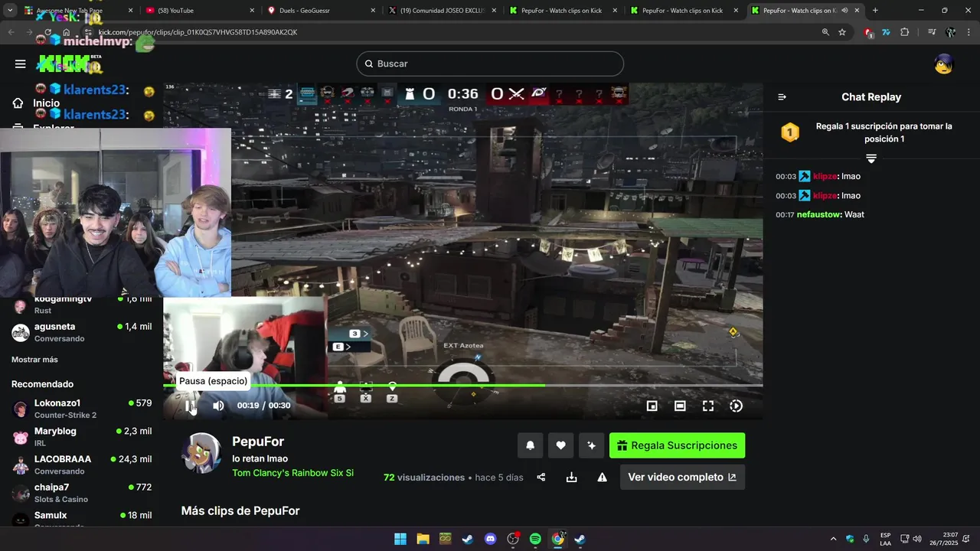Viewport: 980px width, 551px height.
Task: Follow PepuFor with the heart button
Action: click(560, 445)
